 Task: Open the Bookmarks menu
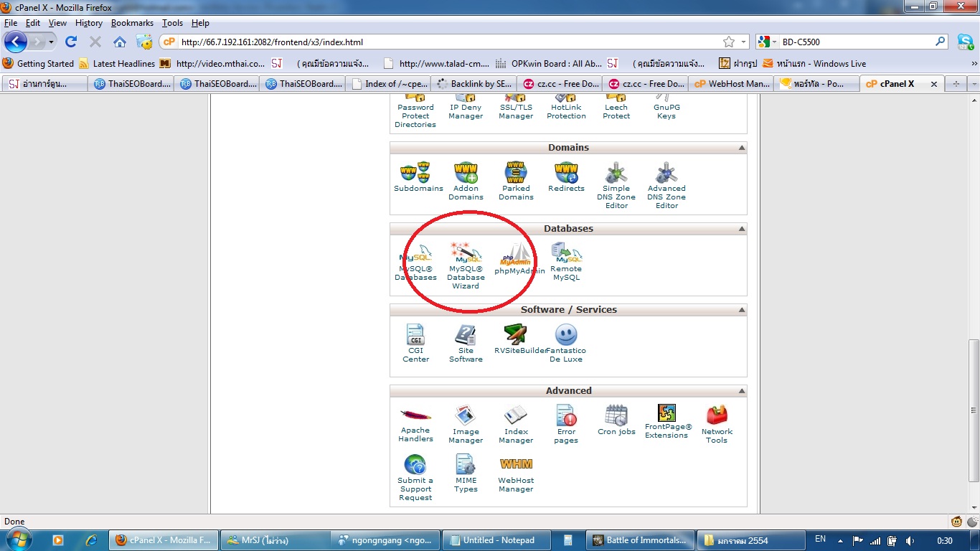coord(132,23)
